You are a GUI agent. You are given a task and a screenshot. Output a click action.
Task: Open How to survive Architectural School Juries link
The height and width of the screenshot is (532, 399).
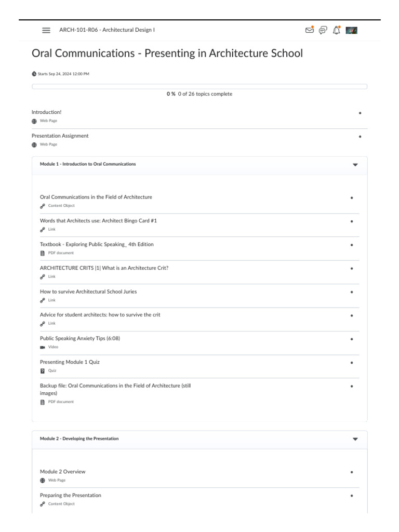pos(88,291)
